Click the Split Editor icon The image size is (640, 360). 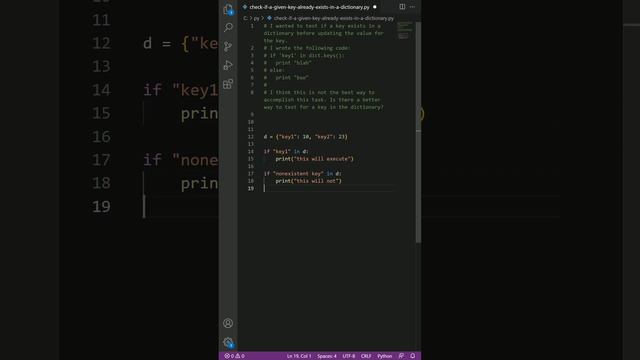tap(402, 7)
